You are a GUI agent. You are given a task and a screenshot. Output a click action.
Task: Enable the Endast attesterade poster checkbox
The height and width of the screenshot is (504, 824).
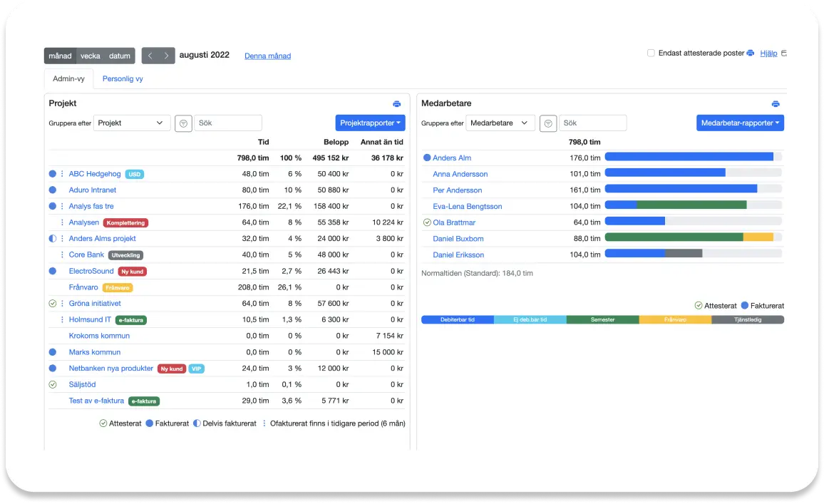pos(651,53)
